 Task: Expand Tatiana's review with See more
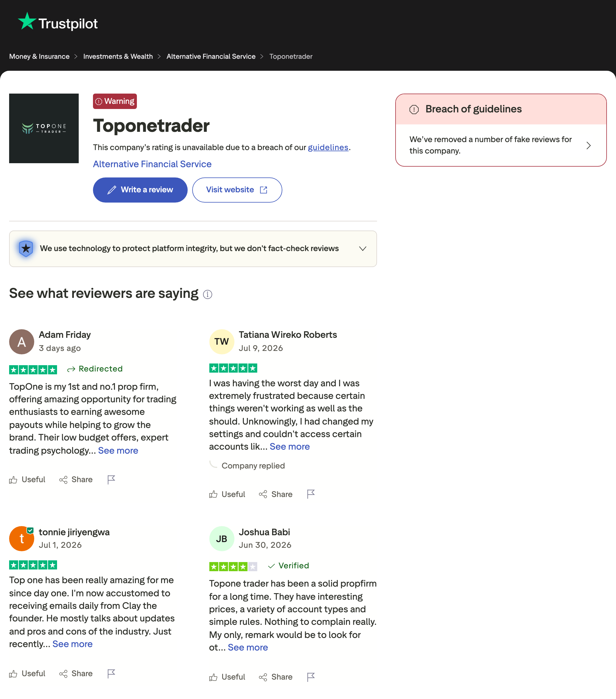coord(289,447)
